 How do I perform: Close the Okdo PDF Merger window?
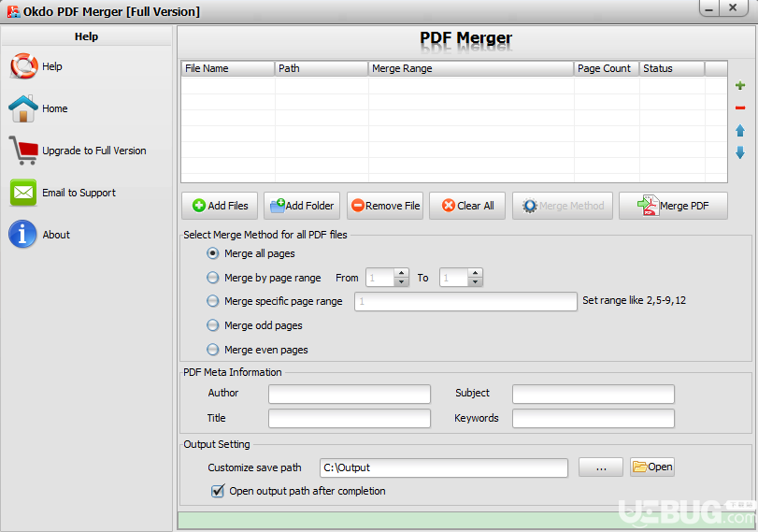click(x=733, y=7)
